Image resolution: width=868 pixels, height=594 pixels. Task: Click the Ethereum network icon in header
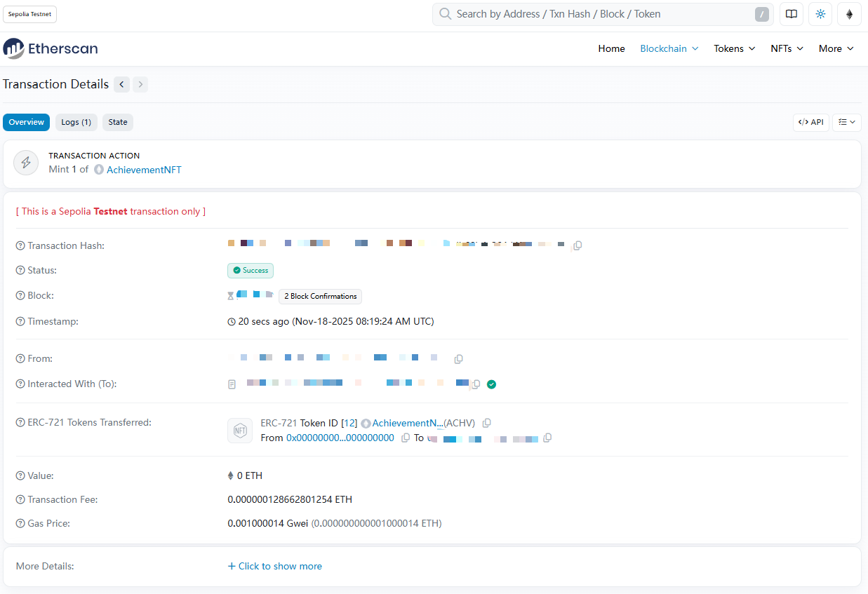(849, 14)
